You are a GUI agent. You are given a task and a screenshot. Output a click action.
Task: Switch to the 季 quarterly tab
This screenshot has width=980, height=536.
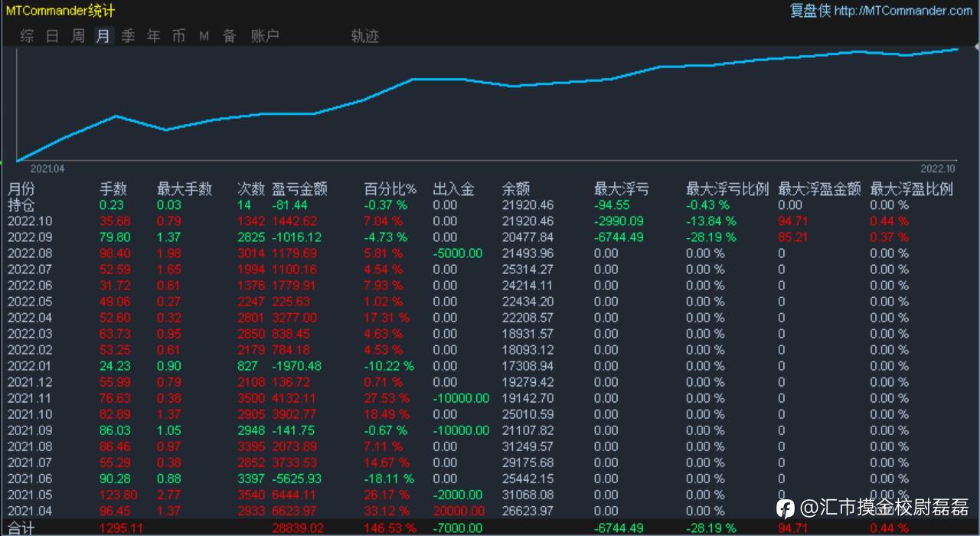click(129, 36)
